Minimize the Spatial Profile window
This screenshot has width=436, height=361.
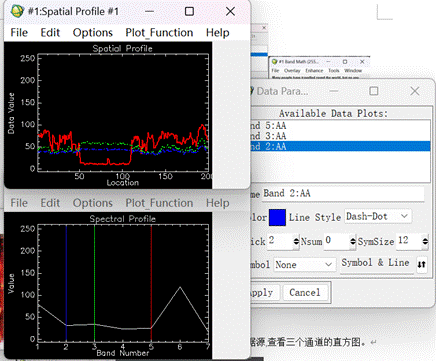tap(150, 11)
